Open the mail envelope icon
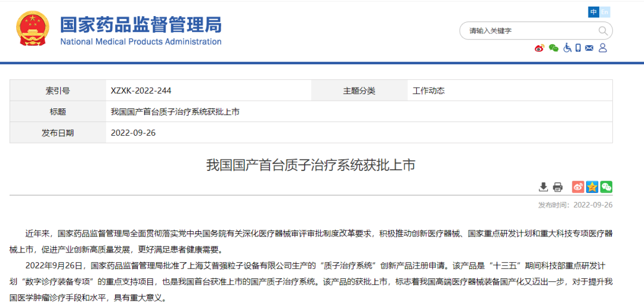The image size is (644, 305). point(589,48)
